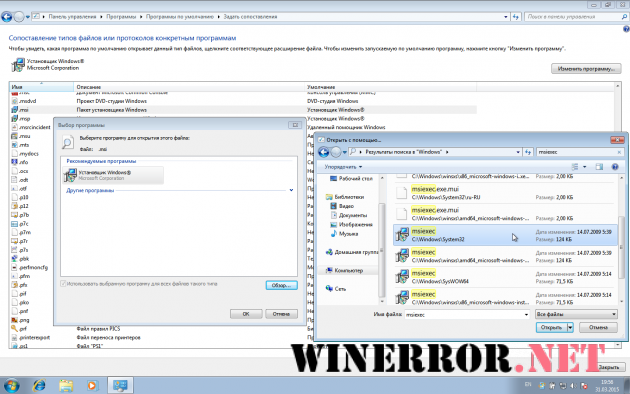Click OK in Выбор программы dialog
The image size is (630, 394).
coord(246,314)
